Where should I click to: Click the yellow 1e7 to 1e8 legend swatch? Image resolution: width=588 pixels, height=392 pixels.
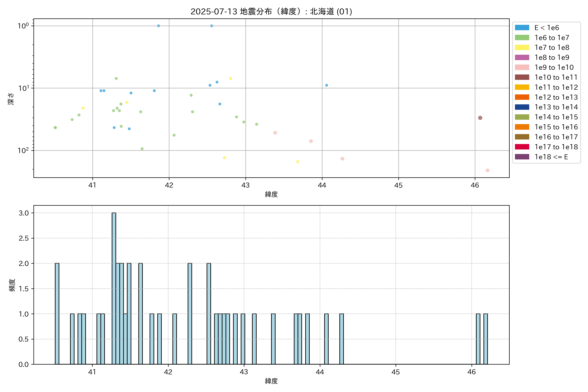[522, 48]
